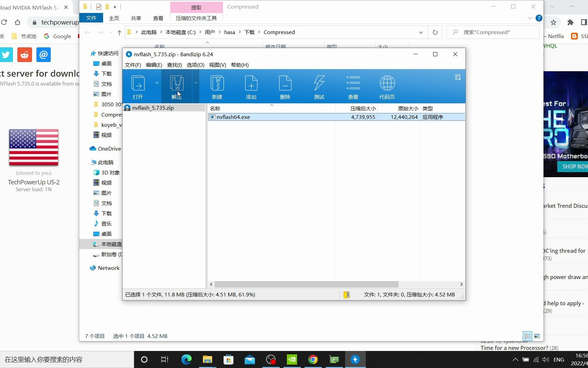Image resolution: width=588 pixels, height=368 pixels.
Task: Click the Windows taskbar search box
Action: tap(67, 359)
